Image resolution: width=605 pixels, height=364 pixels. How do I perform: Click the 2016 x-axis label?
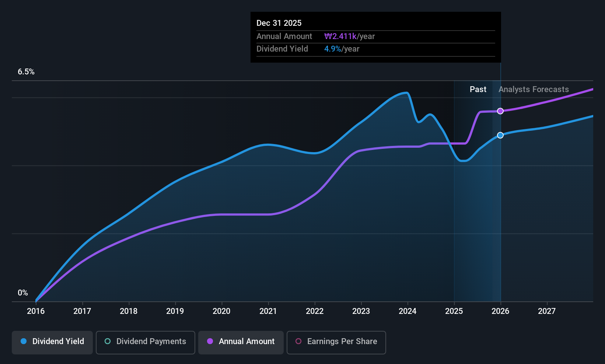[36, 311]
